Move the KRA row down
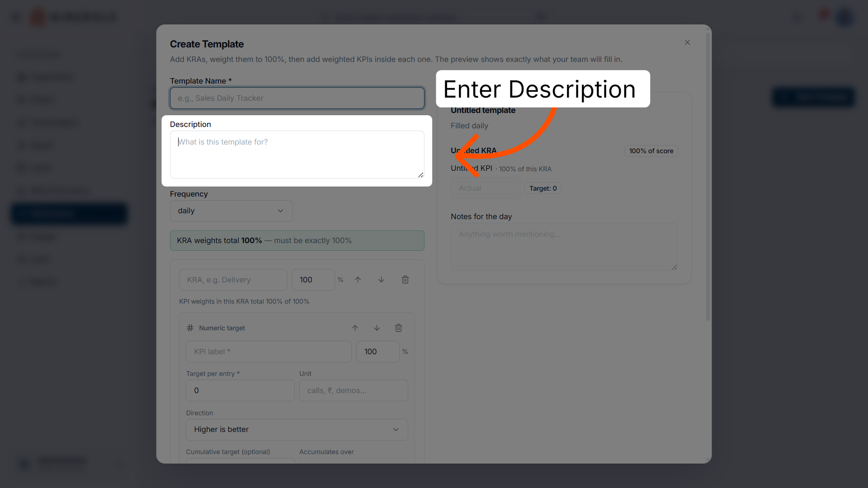The image size is (868, 488). coord(381,280)
